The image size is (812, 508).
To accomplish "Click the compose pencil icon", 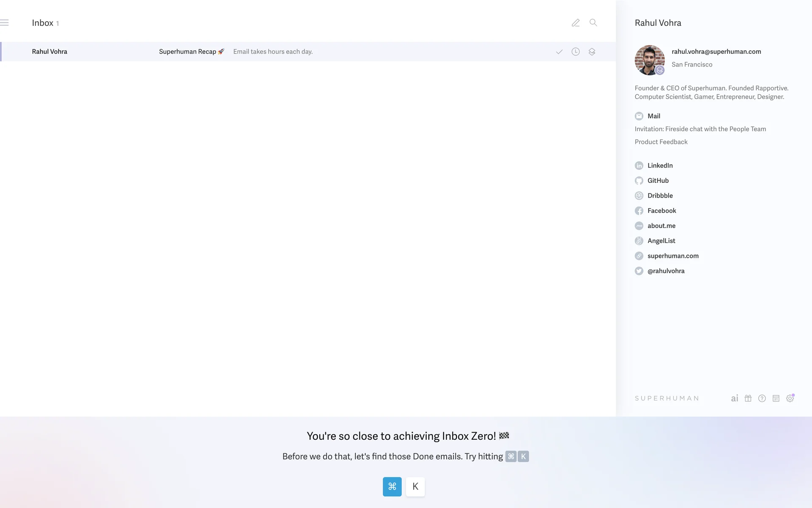I will (576, 23).
